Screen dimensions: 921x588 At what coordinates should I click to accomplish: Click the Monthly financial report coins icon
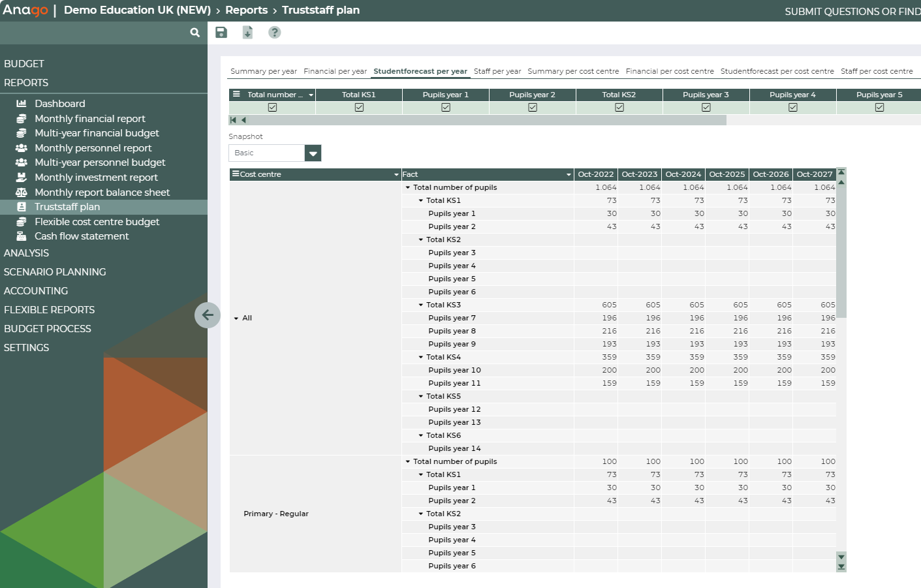tap(22, 119)
